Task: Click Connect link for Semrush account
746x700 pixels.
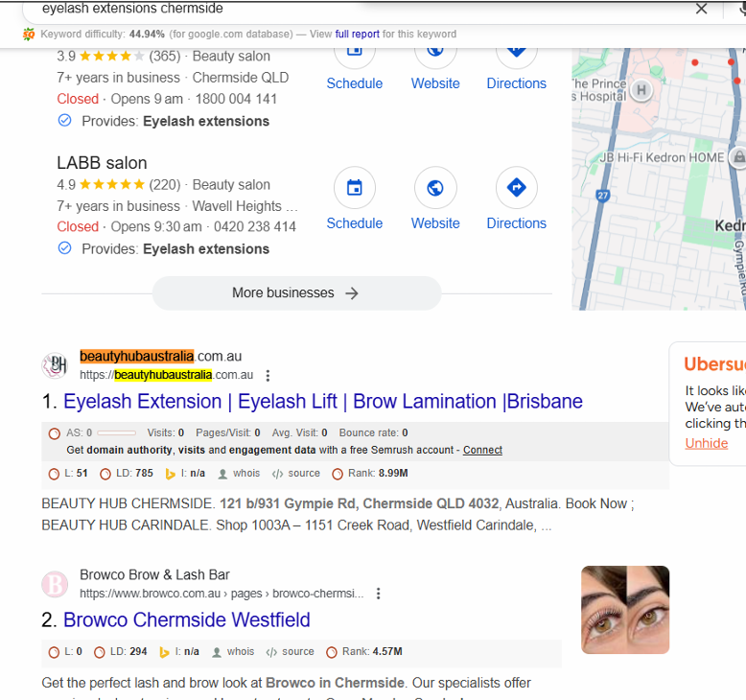Action: tap(482, 450)
